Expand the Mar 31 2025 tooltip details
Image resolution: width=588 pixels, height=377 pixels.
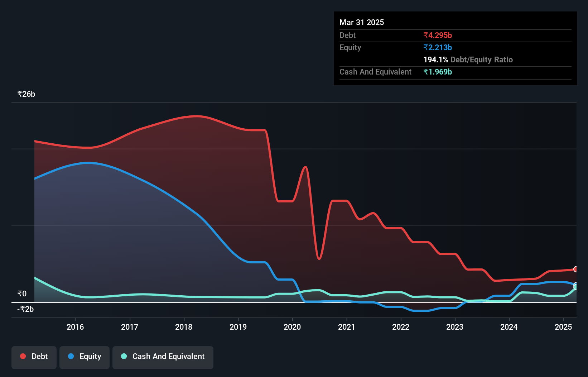362,22
